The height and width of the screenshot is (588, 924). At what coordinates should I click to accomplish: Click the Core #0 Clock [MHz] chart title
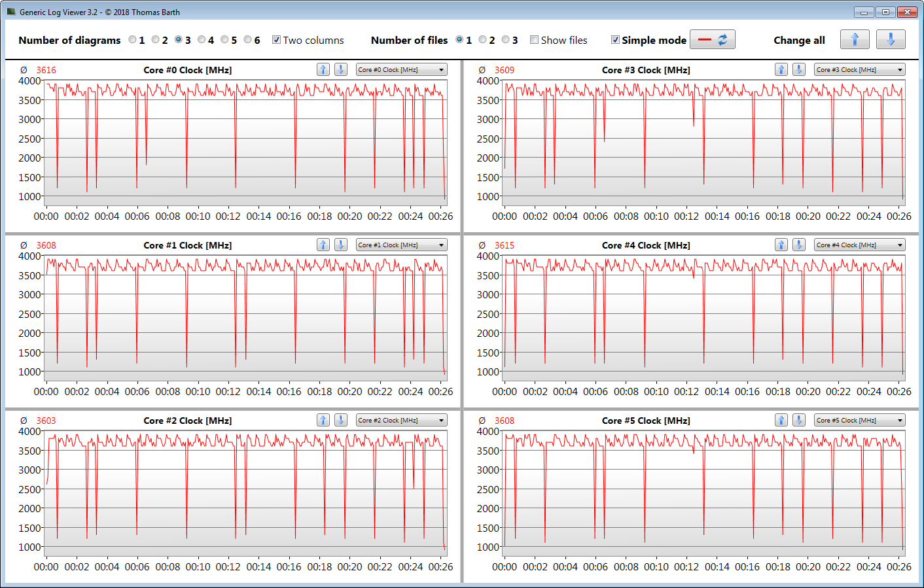(188, 70)
